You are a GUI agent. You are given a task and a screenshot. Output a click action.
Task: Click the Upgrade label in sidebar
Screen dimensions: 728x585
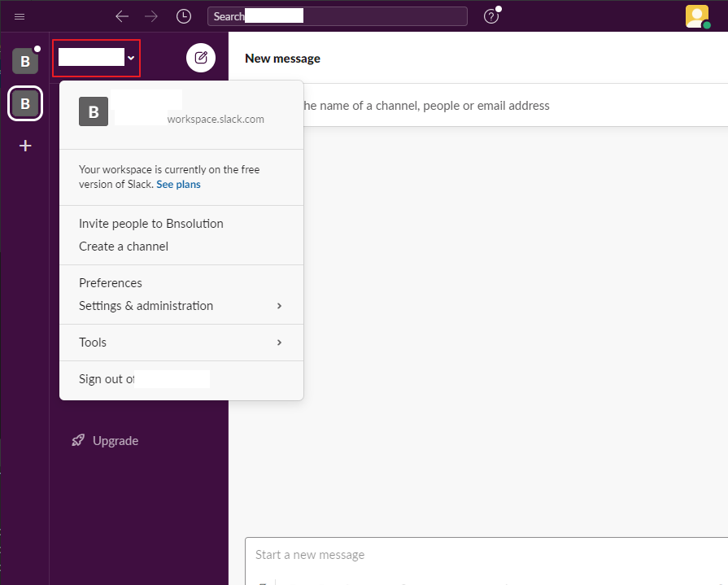tap(116, 441)
